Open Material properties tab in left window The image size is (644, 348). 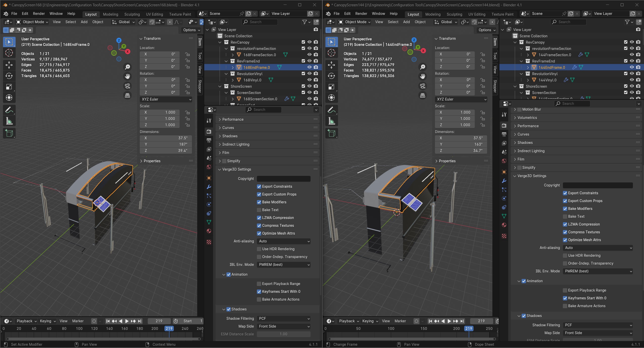click(209, 231)
